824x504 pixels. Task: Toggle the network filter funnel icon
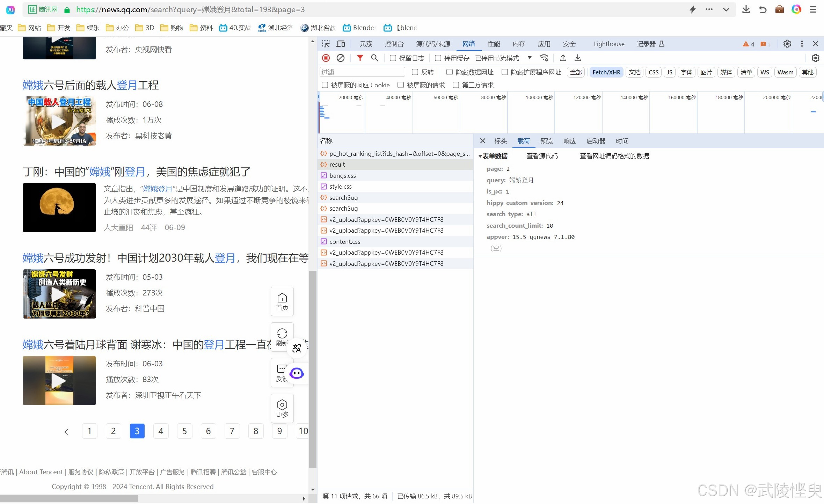[x=360, y=58]
